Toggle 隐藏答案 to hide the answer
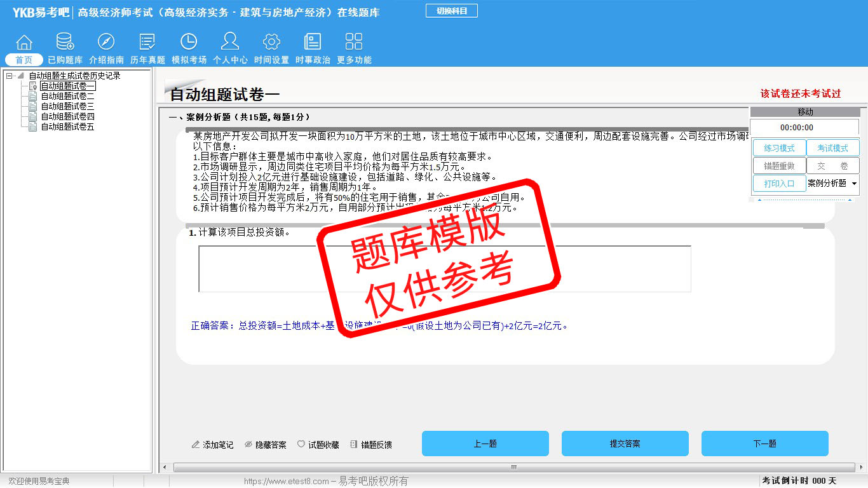868x488 pixels. coord(266,445)
